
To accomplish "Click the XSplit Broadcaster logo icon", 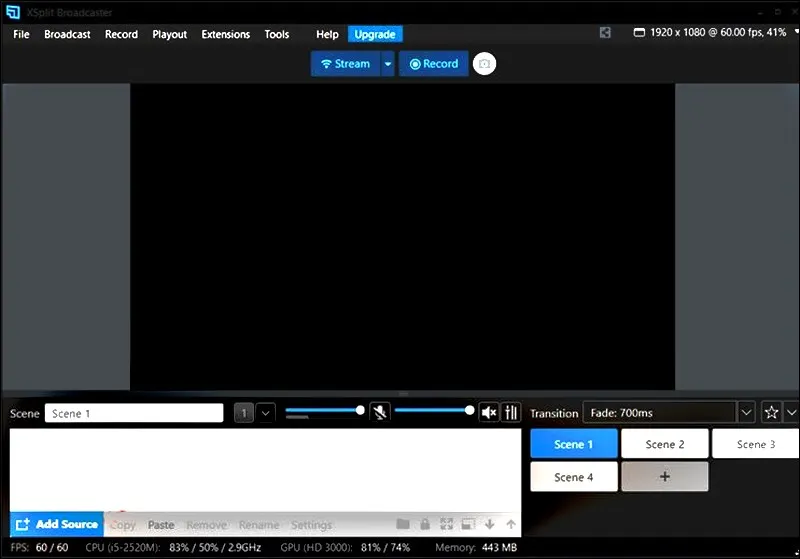I will click(13, 12).
